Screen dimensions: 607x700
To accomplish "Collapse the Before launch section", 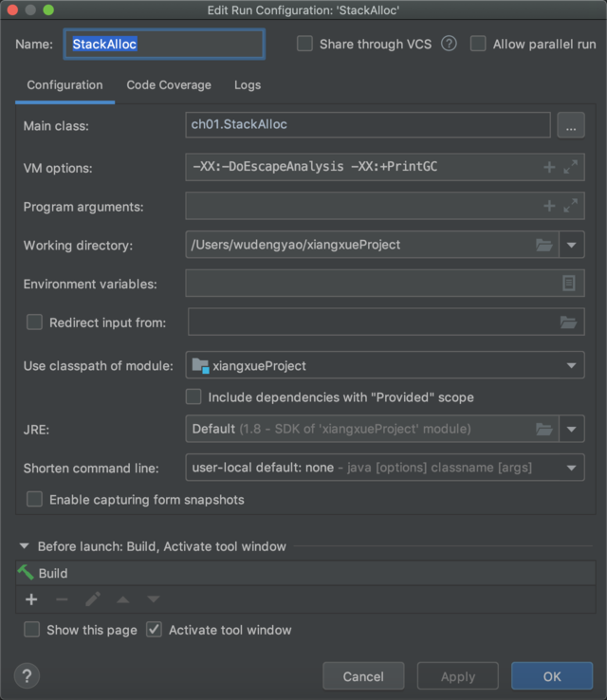I will coord(25,546).
